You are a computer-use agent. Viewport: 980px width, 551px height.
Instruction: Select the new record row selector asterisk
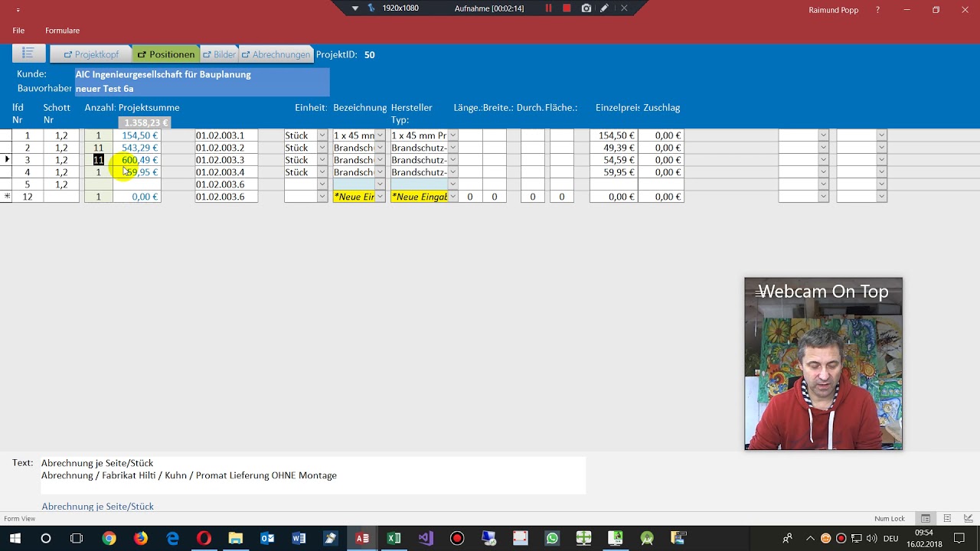click(x=7, y=197)
